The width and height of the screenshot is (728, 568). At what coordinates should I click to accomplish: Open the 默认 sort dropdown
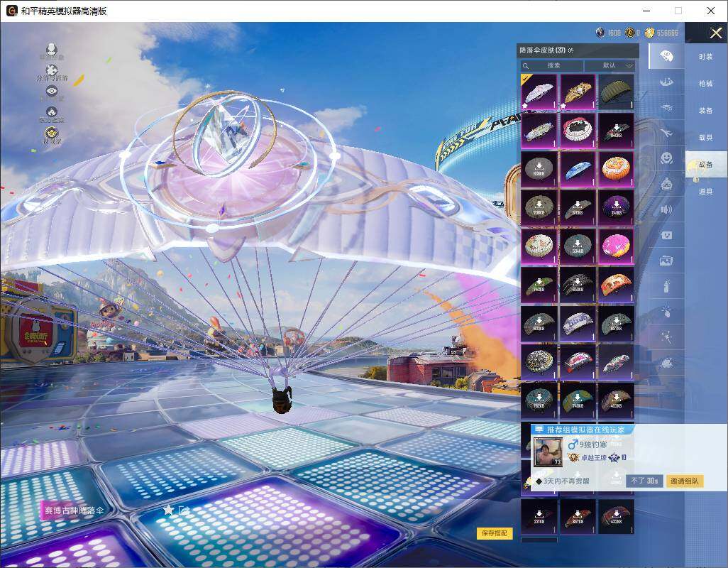[610, 65]
